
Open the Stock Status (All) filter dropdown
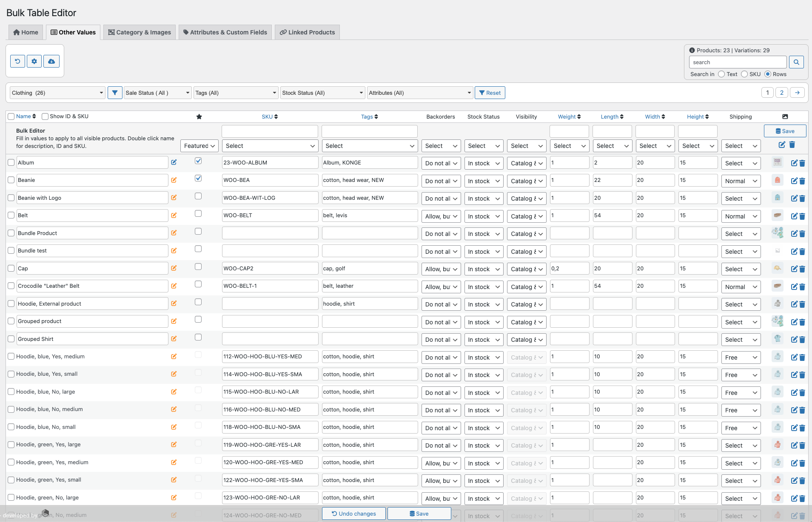pos(322,92)
